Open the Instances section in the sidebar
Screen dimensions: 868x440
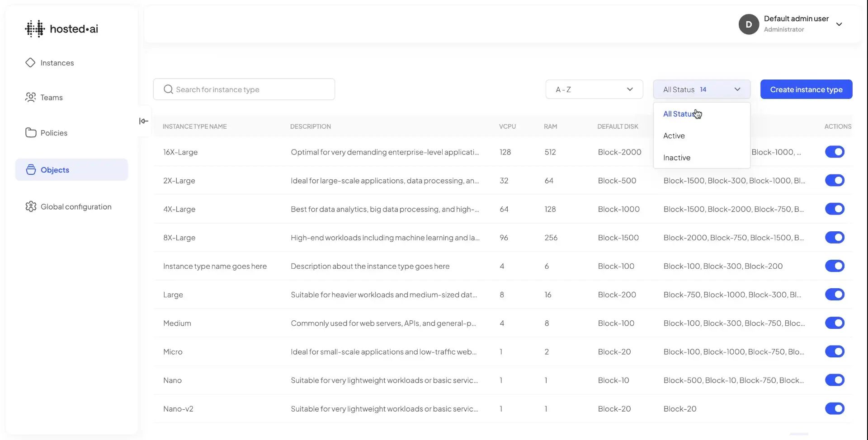(x=57, y=63)
